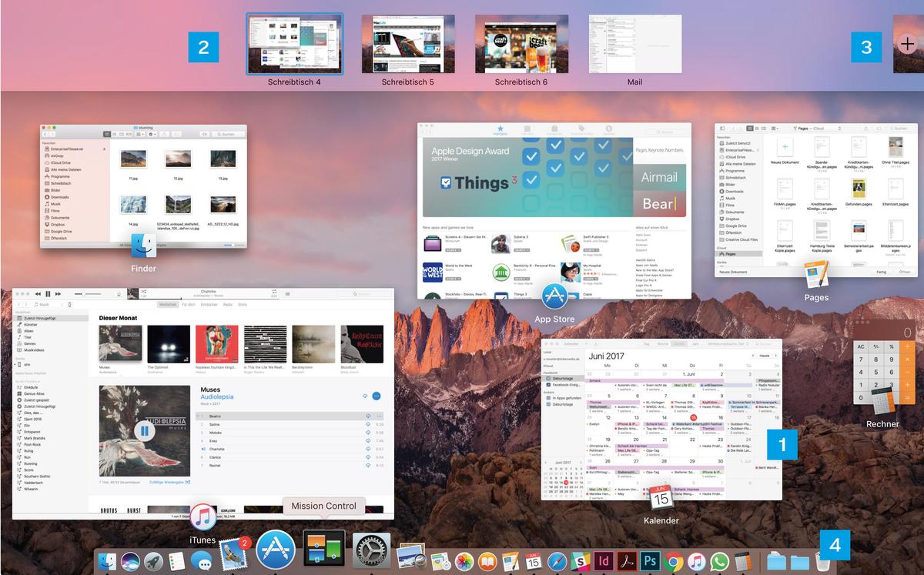Viewport: 924px width, 575px height.
Task: Click the App Store icon in the Dock
Action: click(x=276, y=549)
